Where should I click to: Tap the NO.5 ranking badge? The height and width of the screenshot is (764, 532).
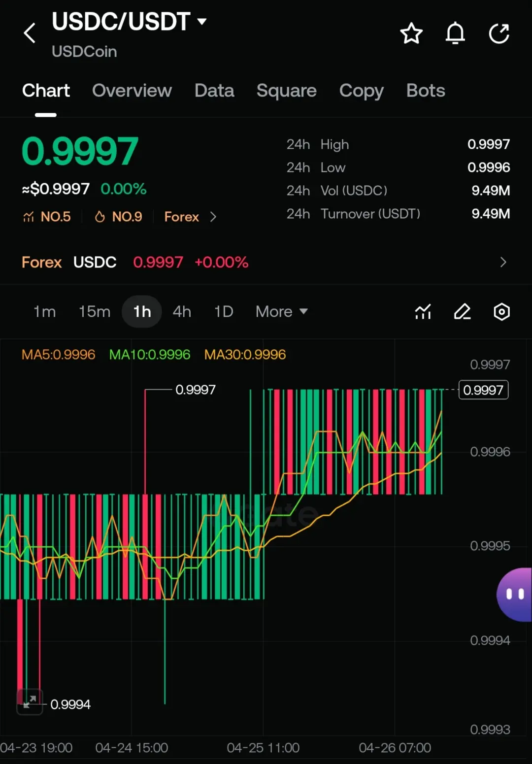coord(47,217)
